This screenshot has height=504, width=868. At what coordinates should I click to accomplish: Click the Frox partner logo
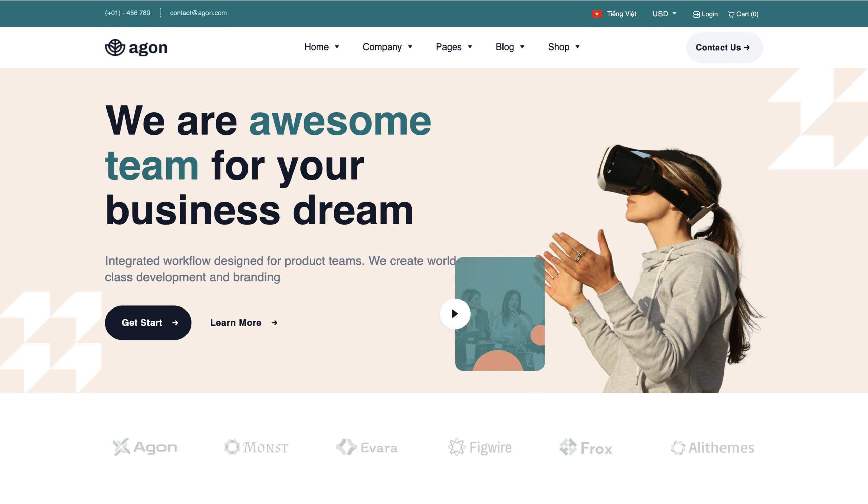586,447
